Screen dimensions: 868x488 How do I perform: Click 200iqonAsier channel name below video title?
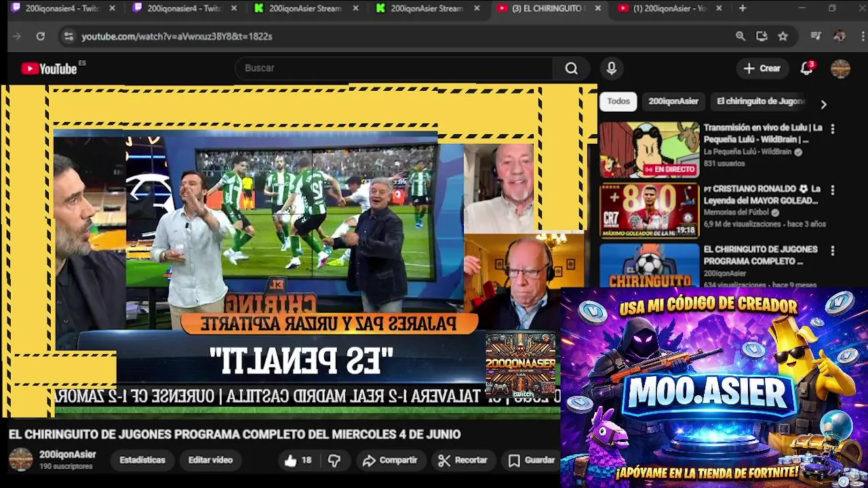pos(67,455)
